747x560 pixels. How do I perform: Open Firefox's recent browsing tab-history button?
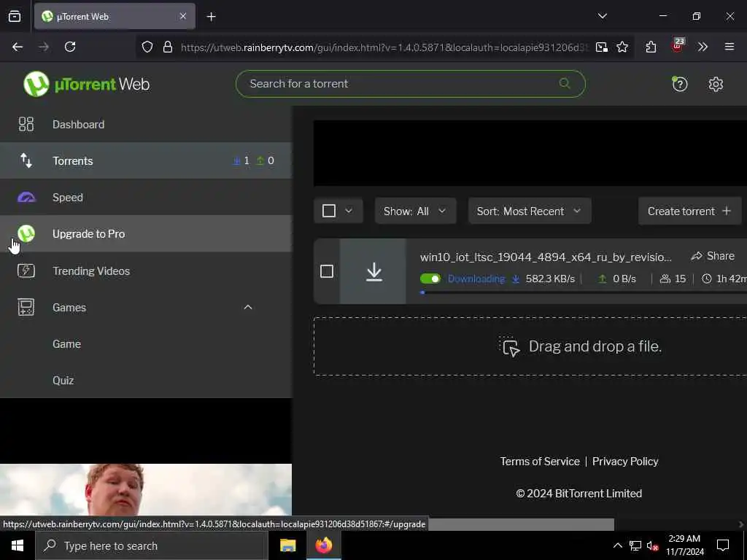click(x=15, y=17)
